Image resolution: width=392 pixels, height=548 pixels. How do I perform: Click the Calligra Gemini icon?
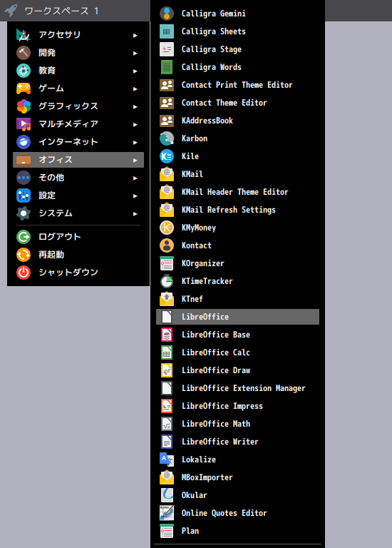click(x=167, y=14)
